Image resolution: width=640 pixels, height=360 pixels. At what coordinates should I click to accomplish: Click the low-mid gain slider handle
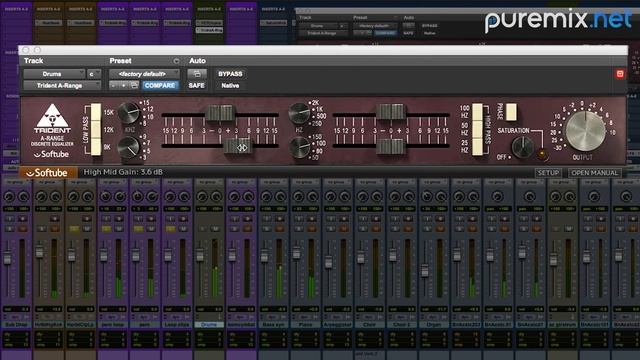(391, 112)
